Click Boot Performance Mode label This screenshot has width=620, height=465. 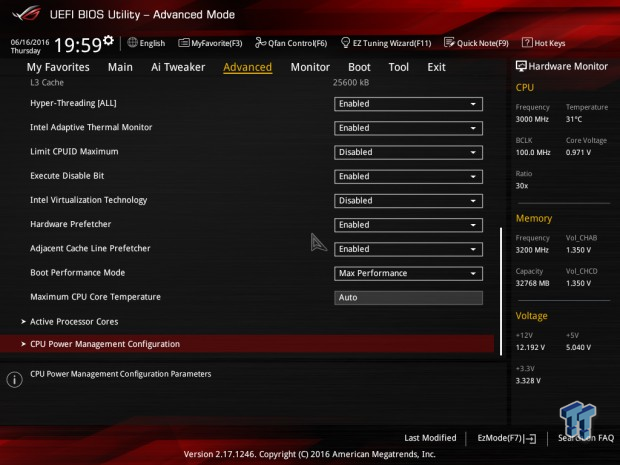pyautogui.click(x=78, y=272)
